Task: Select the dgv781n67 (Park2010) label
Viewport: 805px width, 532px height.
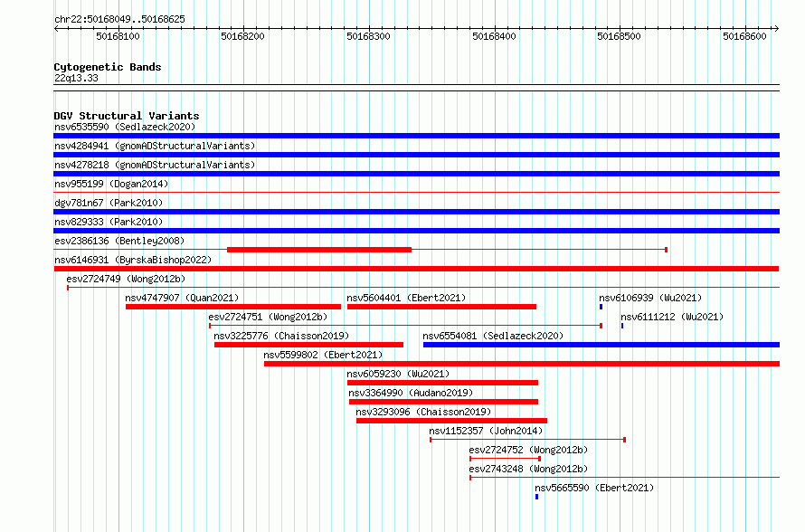Action: [x=109, y=203]
